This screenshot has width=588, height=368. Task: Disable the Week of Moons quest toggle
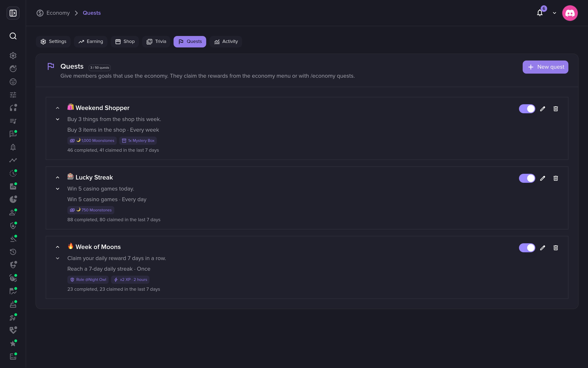coord(527,248)
